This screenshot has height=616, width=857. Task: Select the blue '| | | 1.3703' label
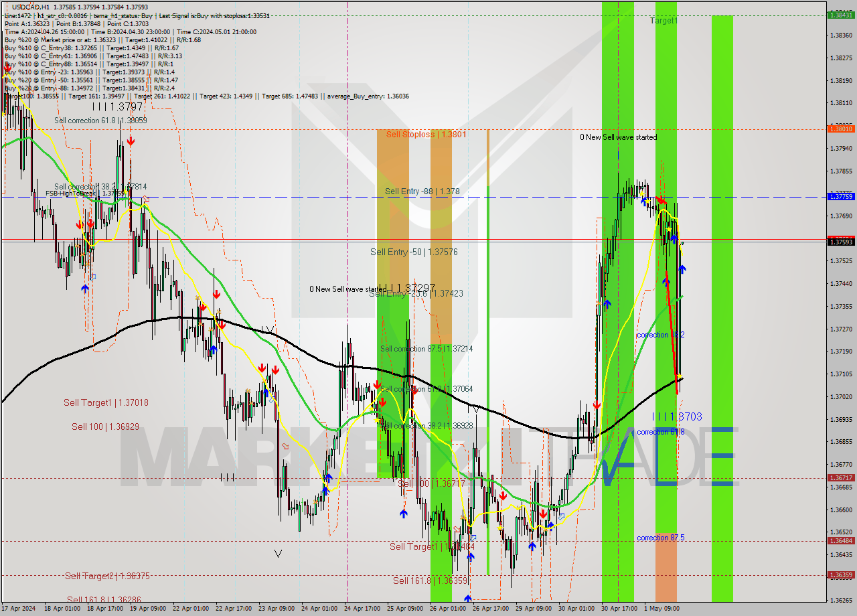pos(677,416)
